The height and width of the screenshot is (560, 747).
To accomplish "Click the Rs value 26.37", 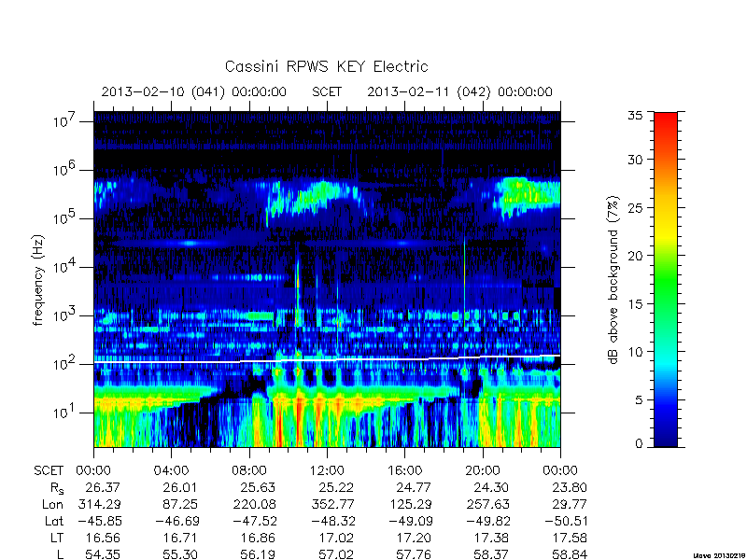I will click(103, 487).
